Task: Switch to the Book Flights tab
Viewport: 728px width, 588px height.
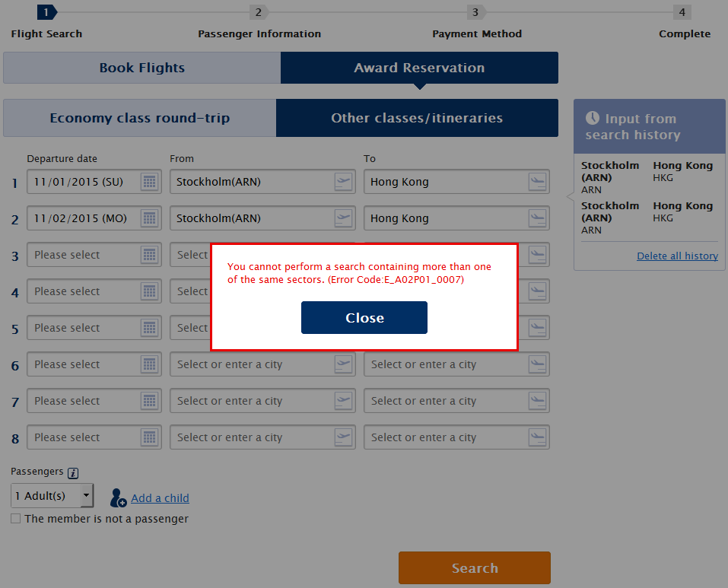Action: pos(141,68)
